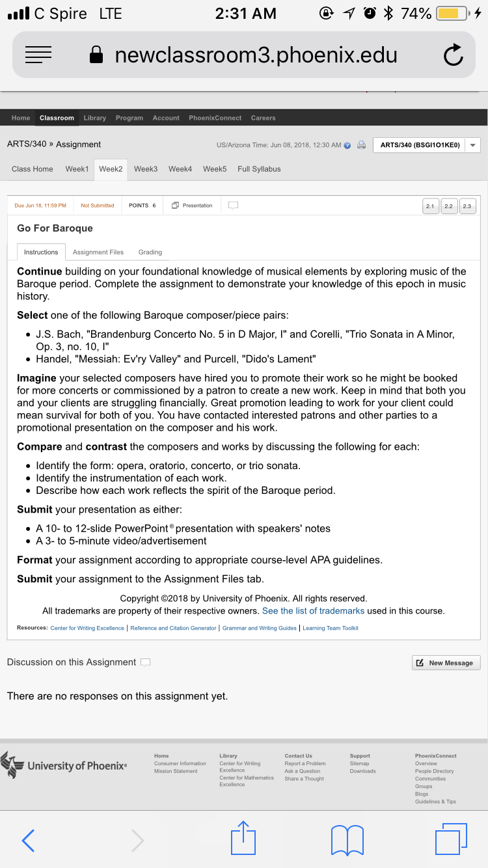
Task: Tap the Safari share icon
Action: (243, 838)
